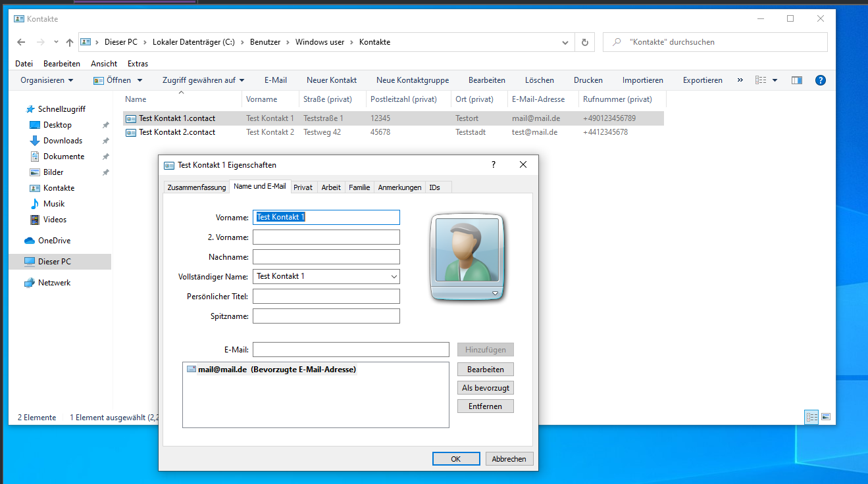
Task: Click Drucken in toolbar
Action: (x=588, y=80)
